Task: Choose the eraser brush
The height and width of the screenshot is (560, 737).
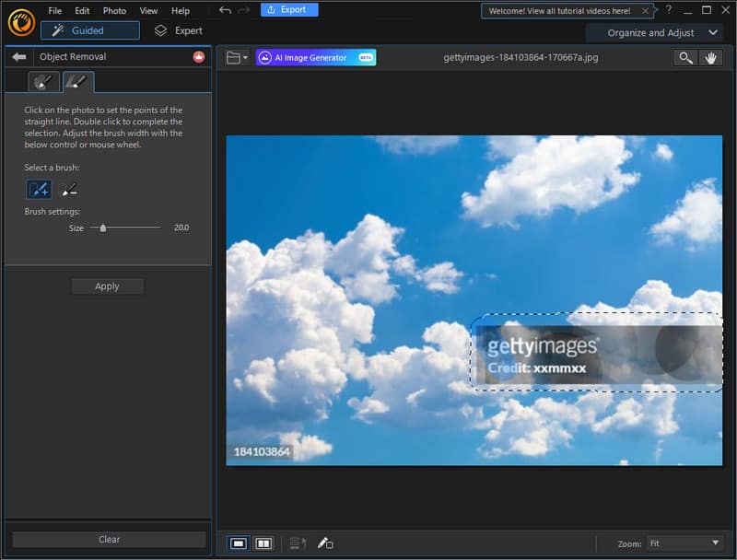Action: (x=69, y=190)
